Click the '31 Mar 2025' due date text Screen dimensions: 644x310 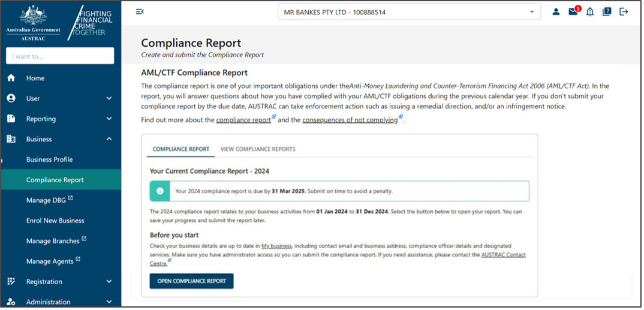point(288,191)
